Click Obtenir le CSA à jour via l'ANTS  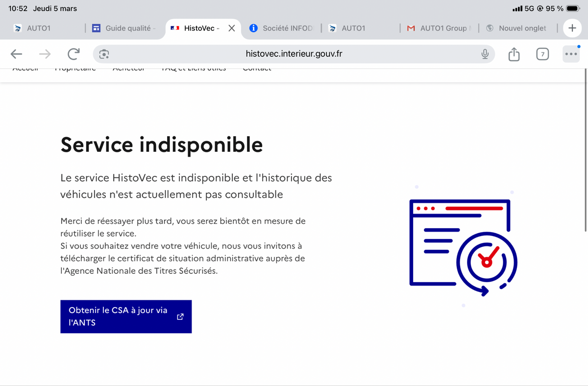[x=126, y=316]
